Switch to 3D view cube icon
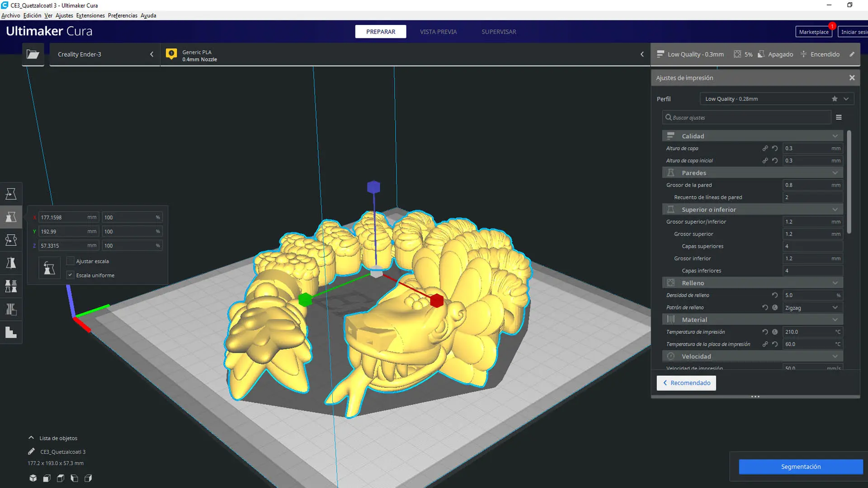This screenshot has width=868, height=488. [x=33, y=478]
